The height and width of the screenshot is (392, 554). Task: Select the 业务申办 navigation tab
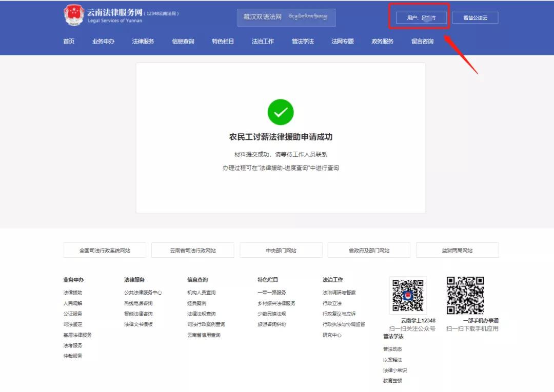(104, 42)
